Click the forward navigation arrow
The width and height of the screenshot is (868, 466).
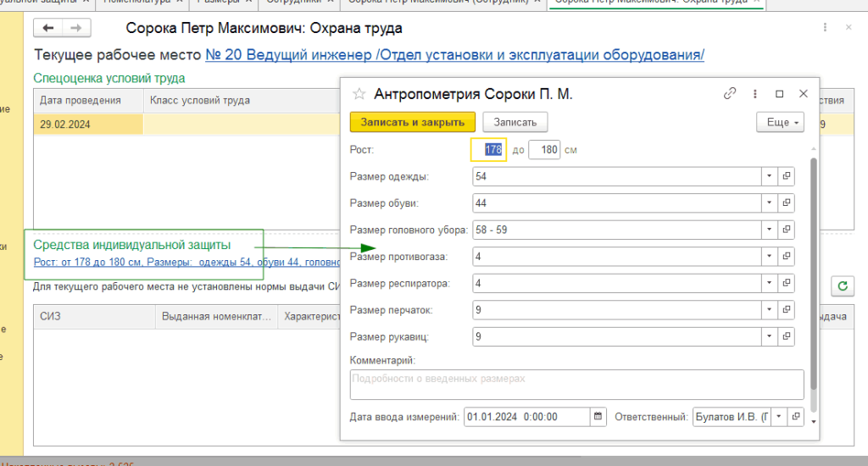[76, 28]
